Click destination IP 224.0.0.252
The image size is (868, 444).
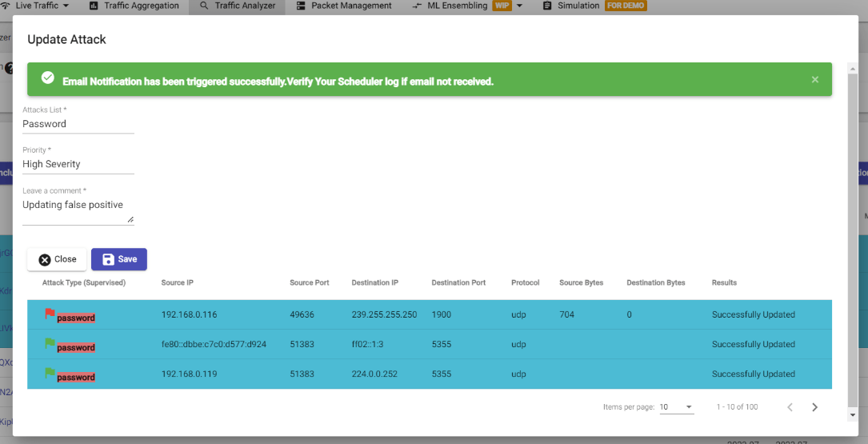point(374,374)
